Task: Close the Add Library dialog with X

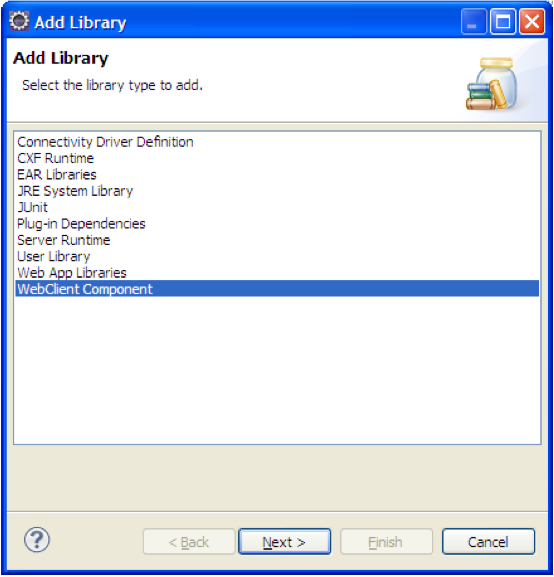Action: pos(532,22)
